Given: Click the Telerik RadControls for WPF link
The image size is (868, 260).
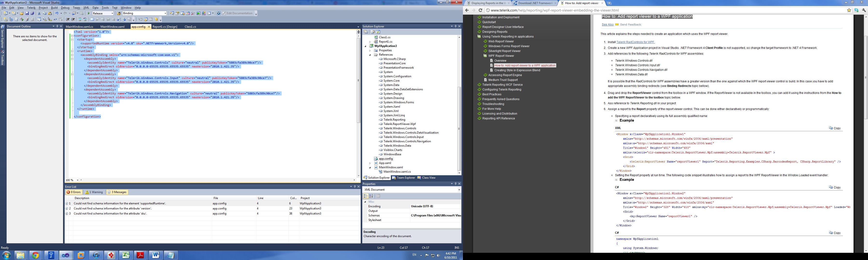Looking at the screenshot, I should pyautogui.click(x=635, y=42).
